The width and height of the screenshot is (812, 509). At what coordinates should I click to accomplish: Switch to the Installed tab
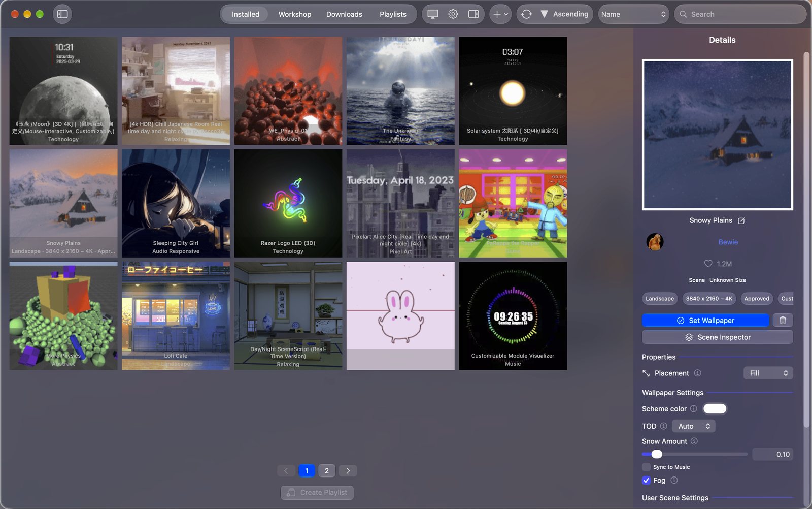coord(246,14)
